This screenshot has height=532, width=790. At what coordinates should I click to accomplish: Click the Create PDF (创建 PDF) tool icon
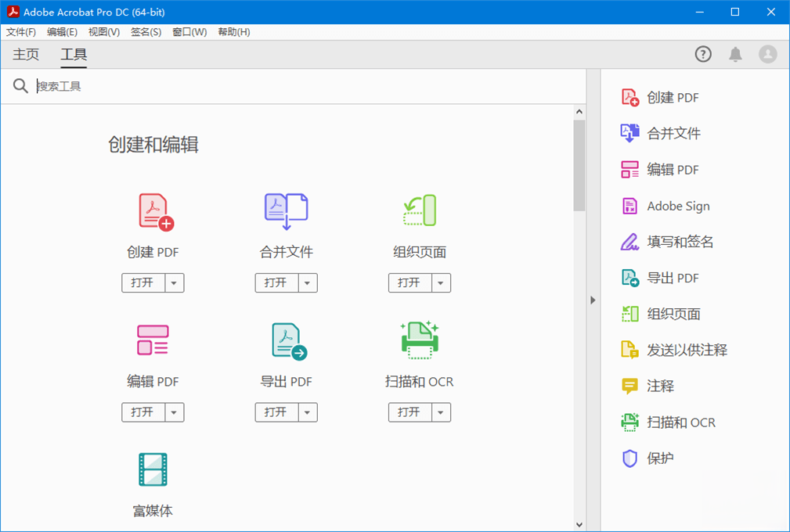156,212
